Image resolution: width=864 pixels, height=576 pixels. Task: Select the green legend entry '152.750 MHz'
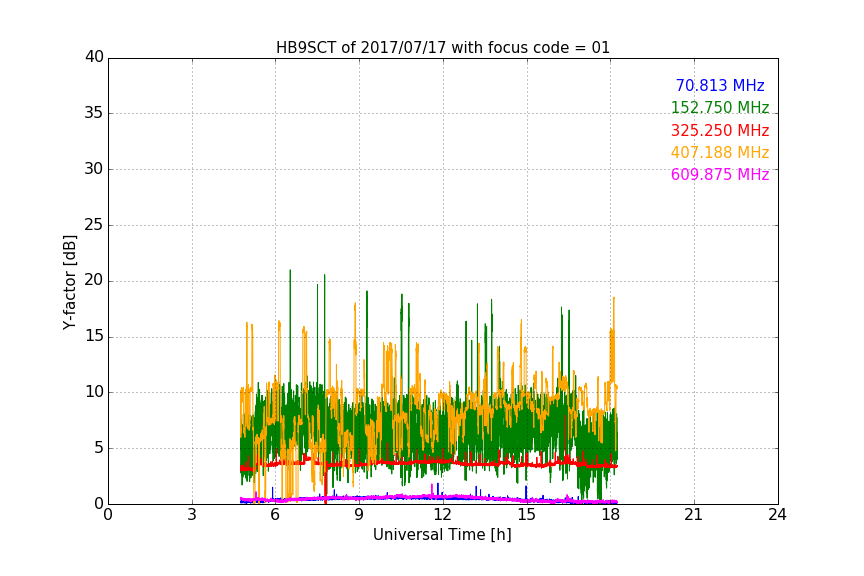[x=720, y=107]
